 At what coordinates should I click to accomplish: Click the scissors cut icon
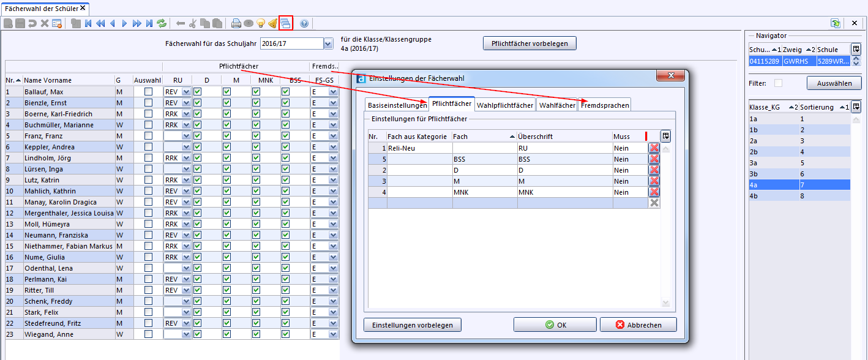coord(193,24)
